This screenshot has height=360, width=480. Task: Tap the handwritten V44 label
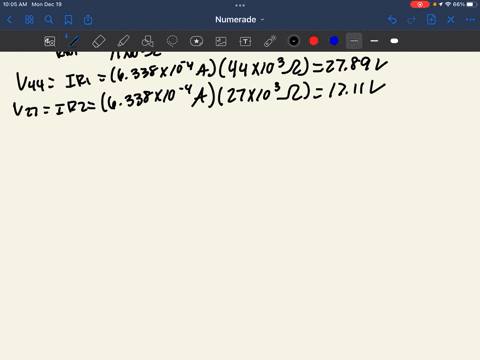point(30,82)
